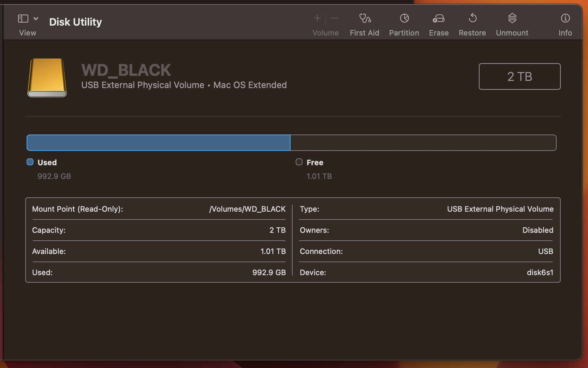Click the 'Capacity:' label in the info table
Screen dimensions: 588x368
[x=49, y=230]
